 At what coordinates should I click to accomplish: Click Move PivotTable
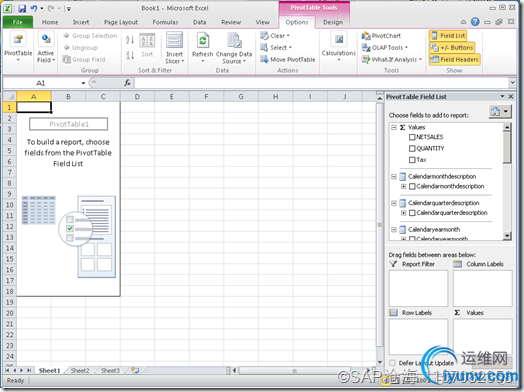288,59
